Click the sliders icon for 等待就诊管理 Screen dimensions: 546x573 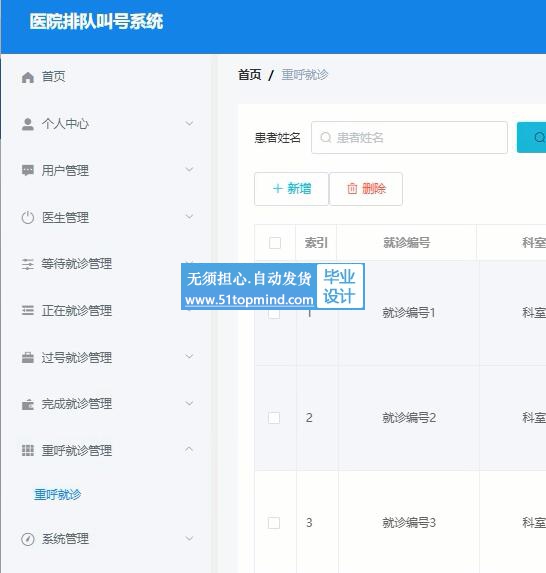click(28, 264)
